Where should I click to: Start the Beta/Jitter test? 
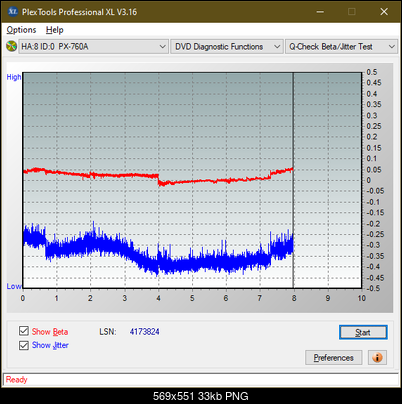point(363,332)
